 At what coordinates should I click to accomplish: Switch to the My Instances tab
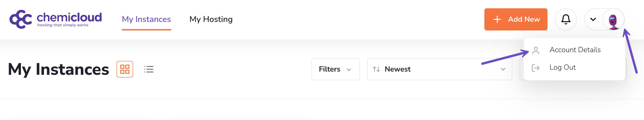pyautogui.click(x=146, y=19)
